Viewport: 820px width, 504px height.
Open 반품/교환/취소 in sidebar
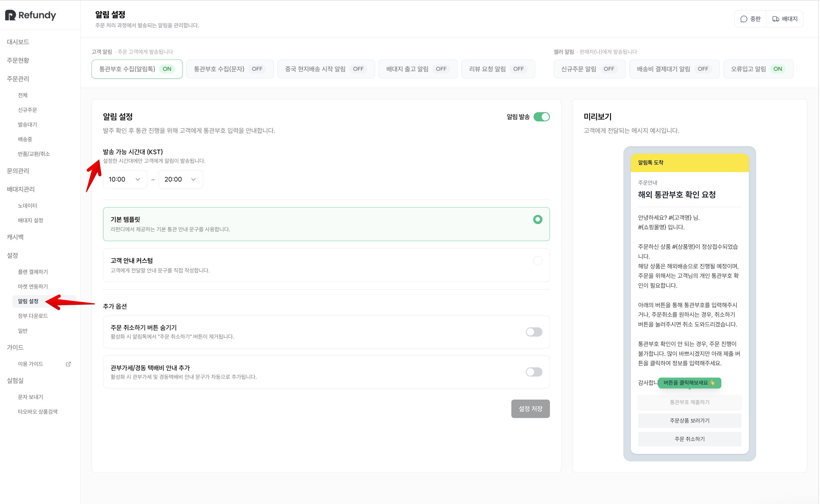click(x=34, y=154)
